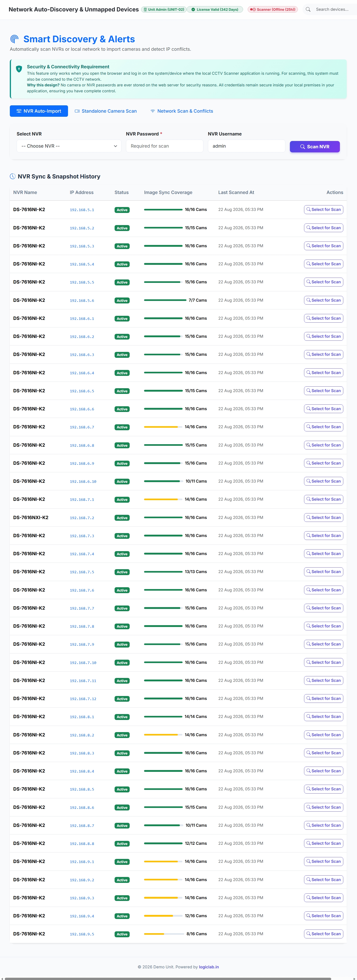Focus the NVR Username field
Viewport: 357px width, 980px height.
point(246,146)
